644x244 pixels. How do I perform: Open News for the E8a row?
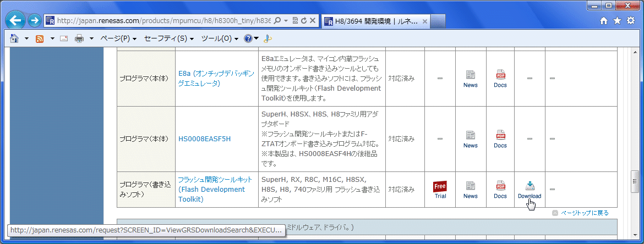pyautogui.click(x=471, y=79)
